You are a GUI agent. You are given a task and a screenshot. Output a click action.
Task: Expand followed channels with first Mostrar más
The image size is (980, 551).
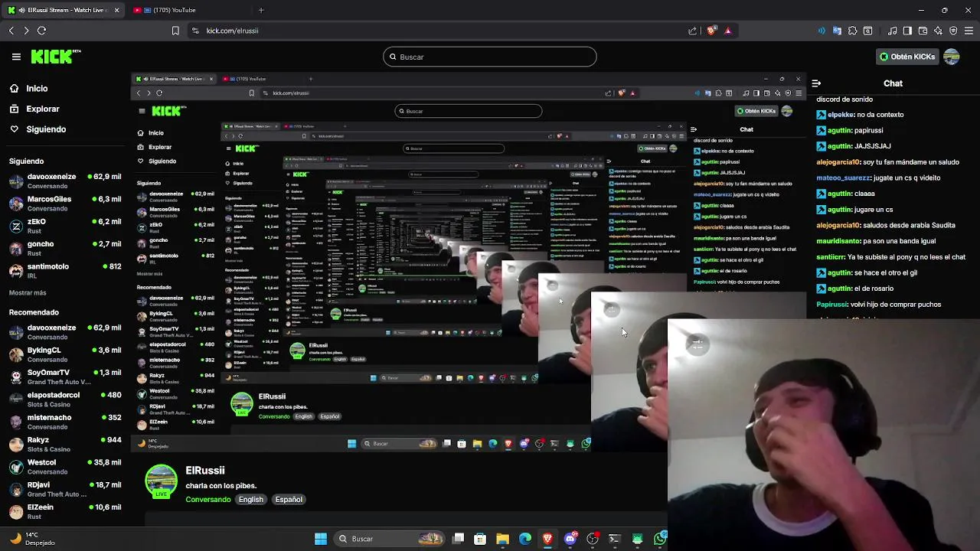[x=28, y=292]
